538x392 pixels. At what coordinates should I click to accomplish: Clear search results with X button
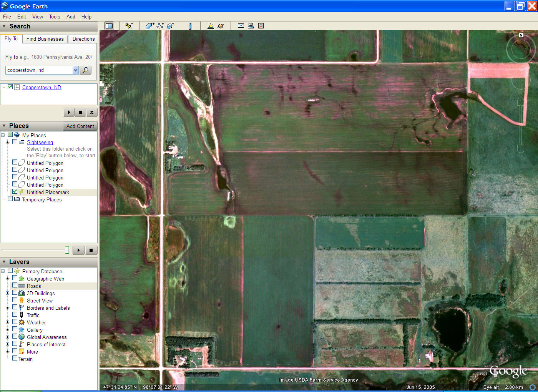(x=92, y=112)
